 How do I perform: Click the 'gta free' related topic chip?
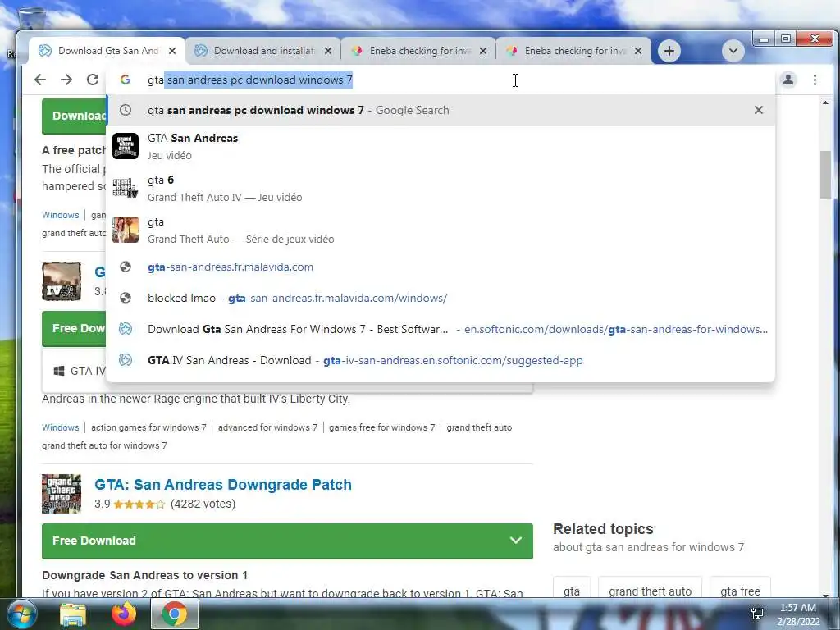740,588
